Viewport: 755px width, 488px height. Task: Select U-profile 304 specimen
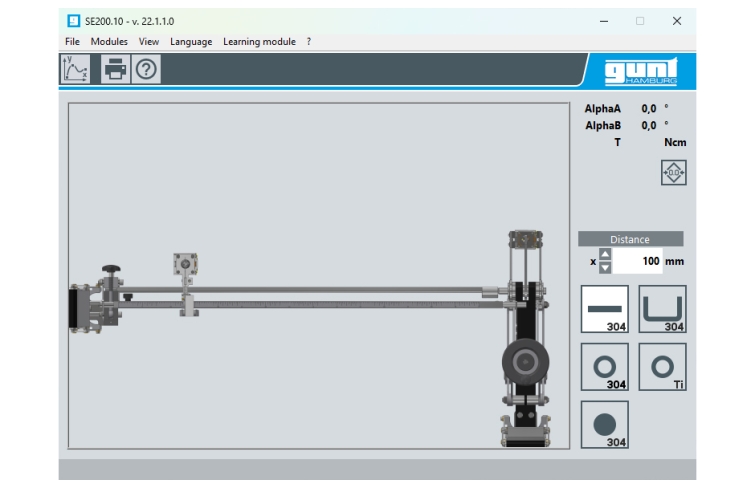[663, 309]
